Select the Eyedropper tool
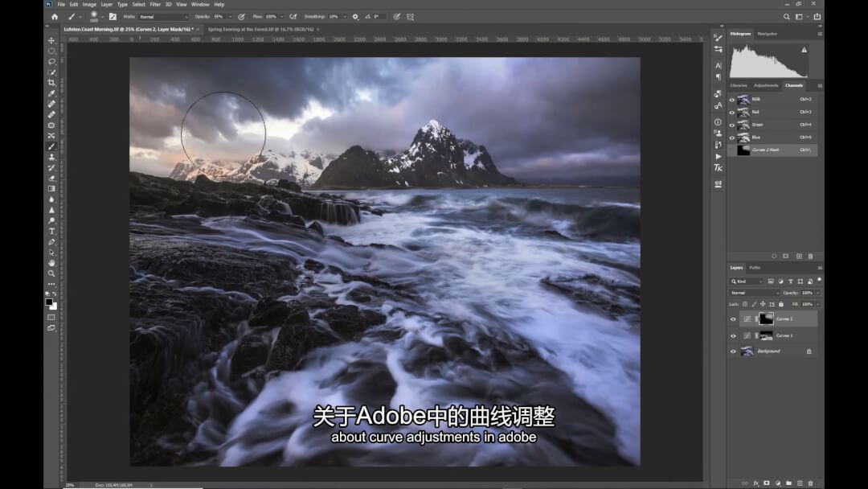Screen dimensions: 868x489 pyautogui.click(x=51, y=93)
